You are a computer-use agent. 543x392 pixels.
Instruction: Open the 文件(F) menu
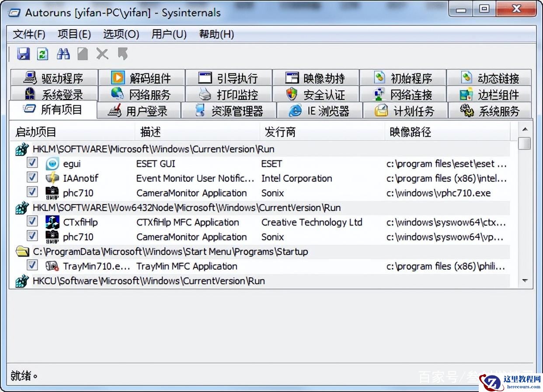click(29, 34)
